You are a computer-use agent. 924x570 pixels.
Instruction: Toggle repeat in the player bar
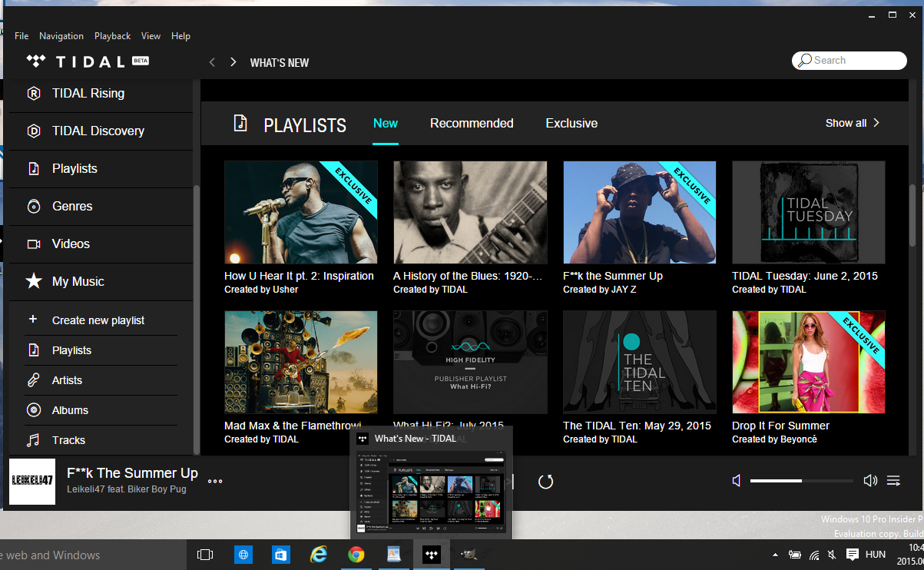coord(545,482)
